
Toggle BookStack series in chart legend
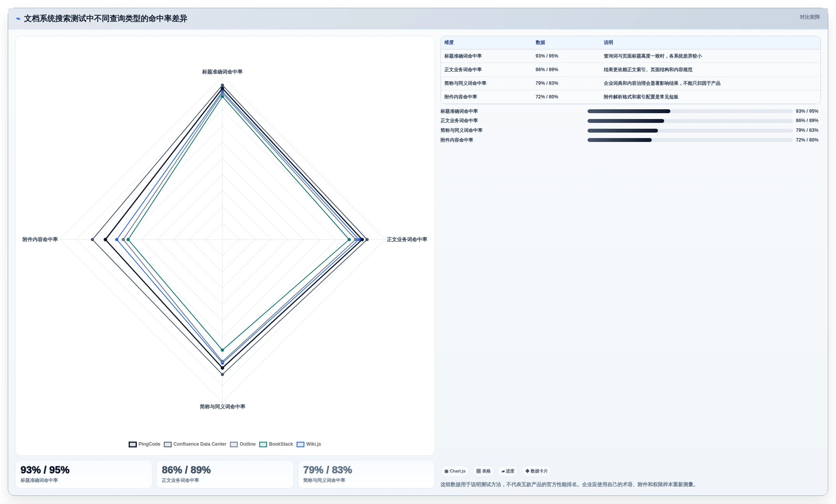(276, 444)
